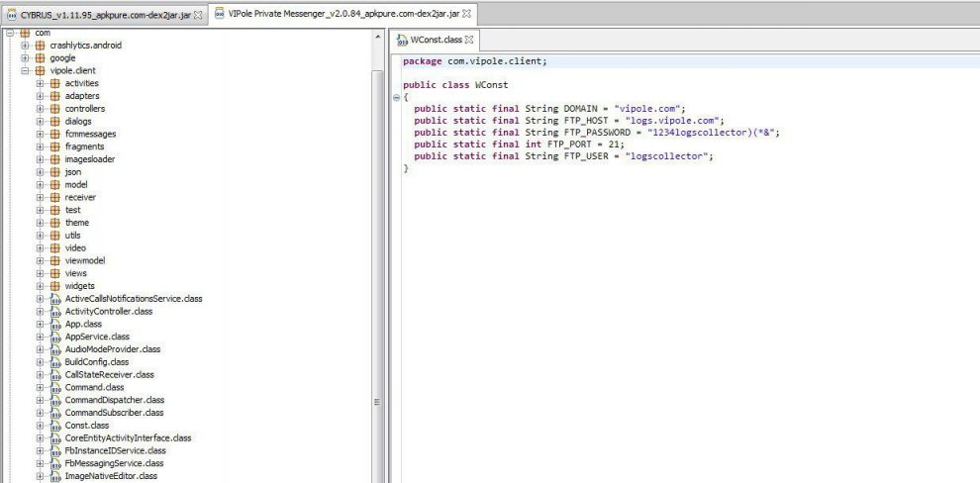The image size is (980, 483).
Task: Click the views package icon
Action: (x=55, y=273)
